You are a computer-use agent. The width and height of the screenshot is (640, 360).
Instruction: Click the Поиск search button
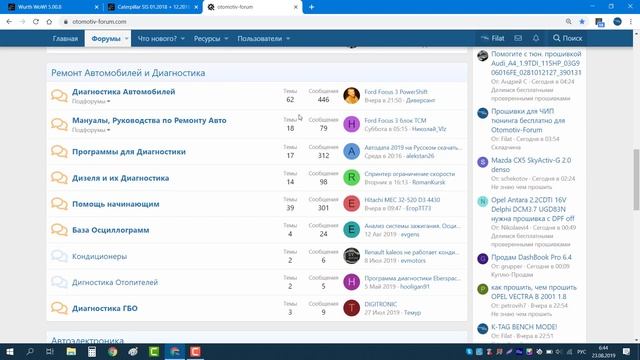(x=567, y=38)
